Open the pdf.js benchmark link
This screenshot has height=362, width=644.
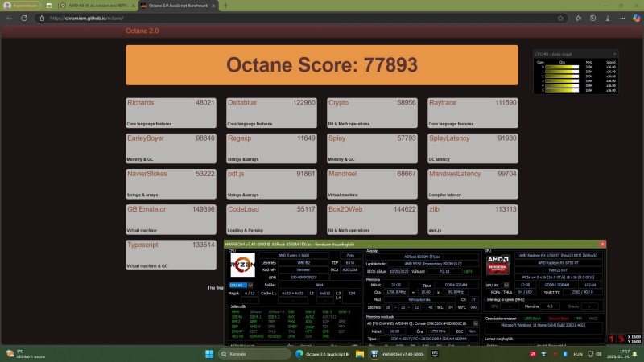coord(236,174)
